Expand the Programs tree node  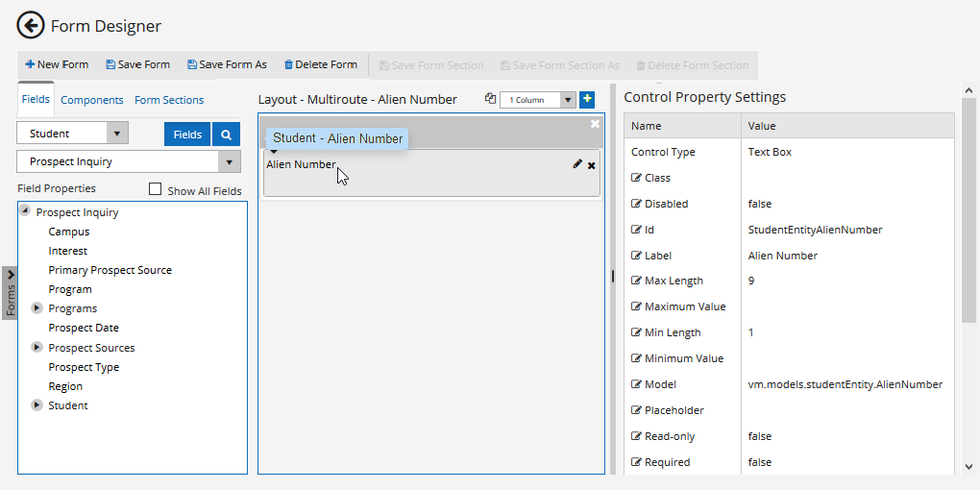click(37, 308)
